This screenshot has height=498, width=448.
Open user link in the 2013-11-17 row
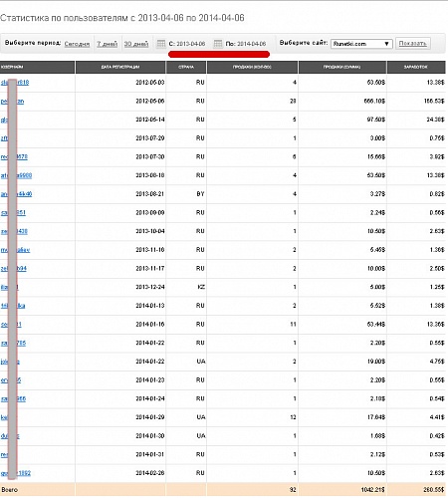14,268
